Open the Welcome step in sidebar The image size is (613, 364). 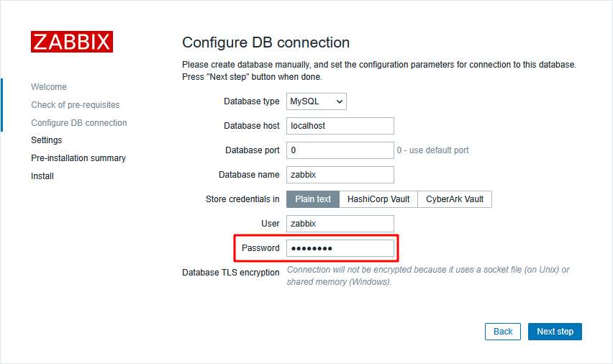(49, 87)
